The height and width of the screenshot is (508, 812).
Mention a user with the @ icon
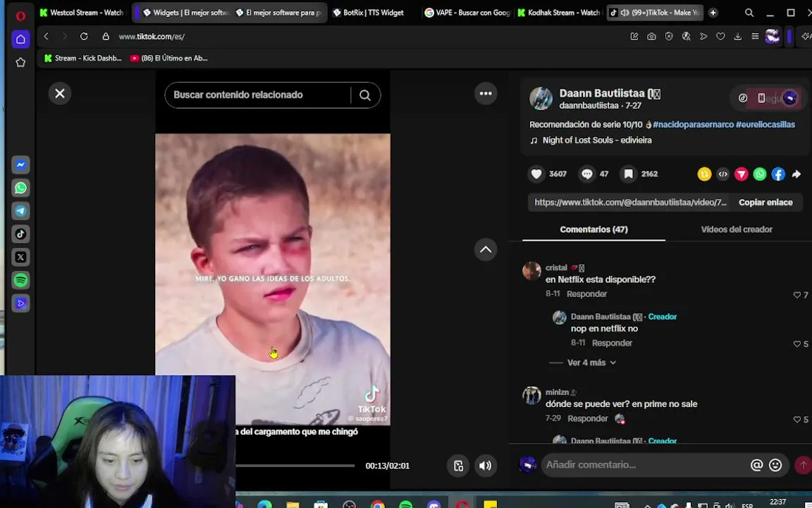[x=756, y=465]
